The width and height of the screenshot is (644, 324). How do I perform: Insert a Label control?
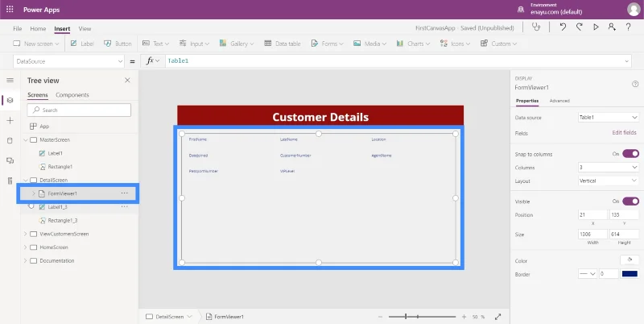82,44
